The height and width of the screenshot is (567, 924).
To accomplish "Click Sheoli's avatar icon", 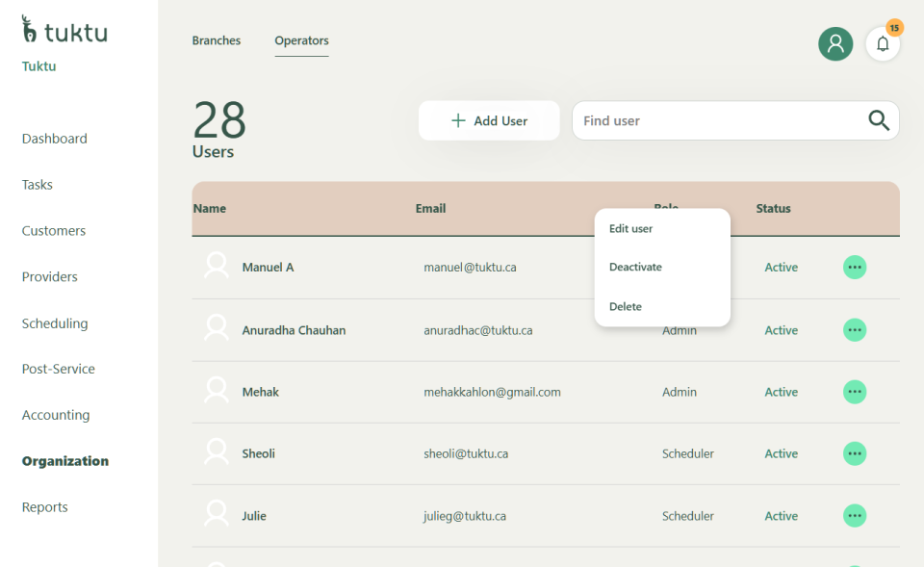I will [x=217, y=453].
